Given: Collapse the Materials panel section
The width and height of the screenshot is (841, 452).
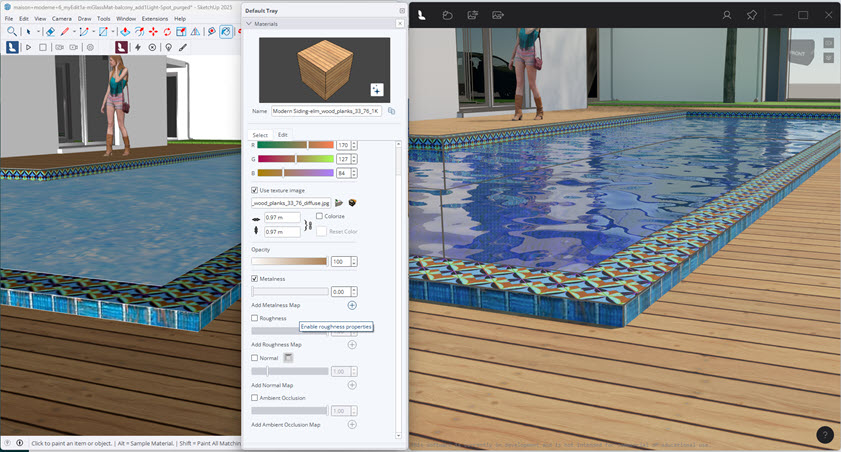Looking at the screenshot, I should click(250, 24).
